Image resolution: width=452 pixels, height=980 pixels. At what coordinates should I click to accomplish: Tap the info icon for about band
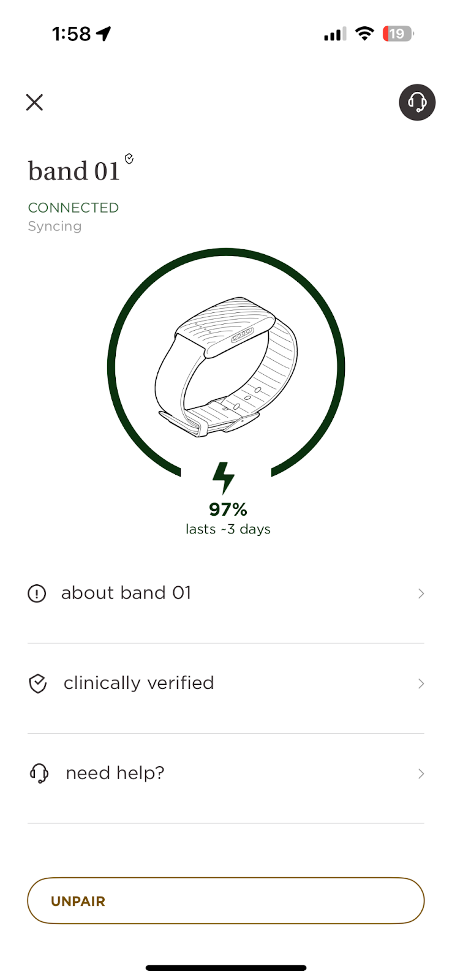pos(37,594)
